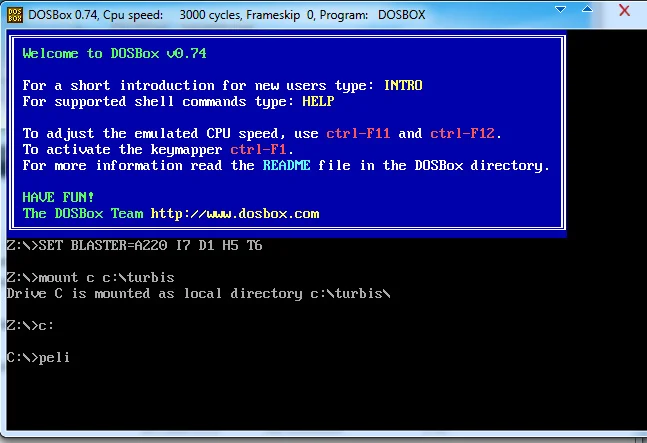Click the 'mount c c:\turbis' command line

click(x=90, y=277)
